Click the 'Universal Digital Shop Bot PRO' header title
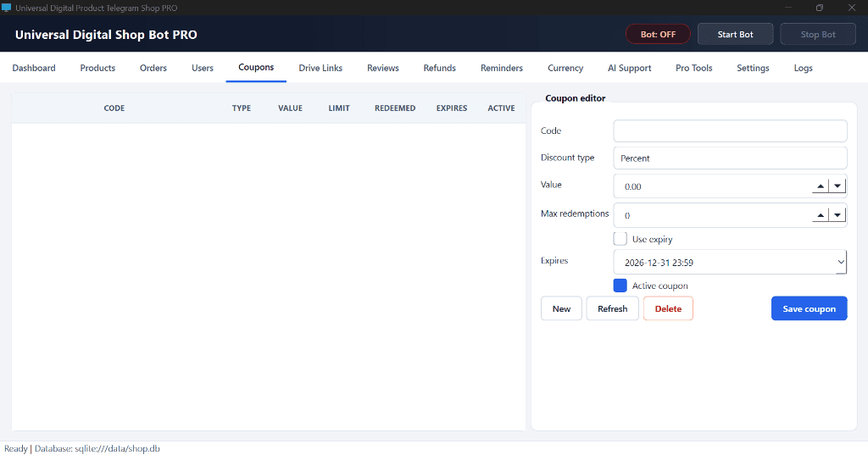The image size is (868, 455). 106,35
